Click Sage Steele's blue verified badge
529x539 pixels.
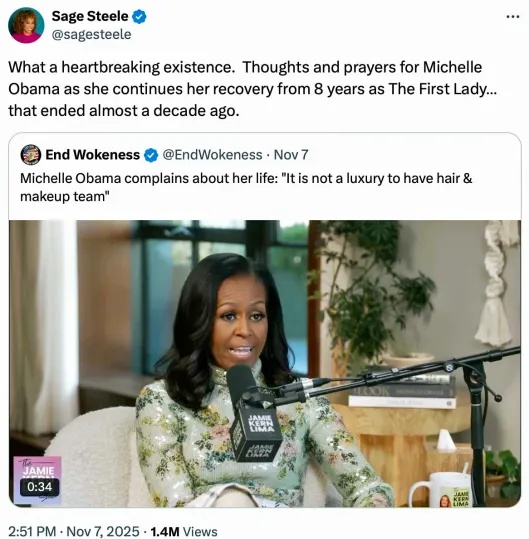[139, 16]
